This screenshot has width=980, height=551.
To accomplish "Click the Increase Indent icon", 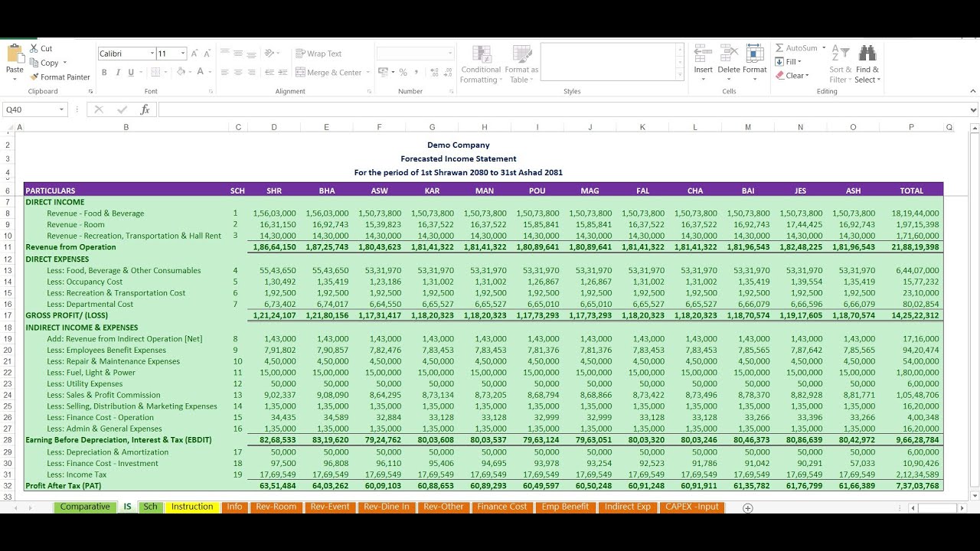I will click(x=283, y=73).
